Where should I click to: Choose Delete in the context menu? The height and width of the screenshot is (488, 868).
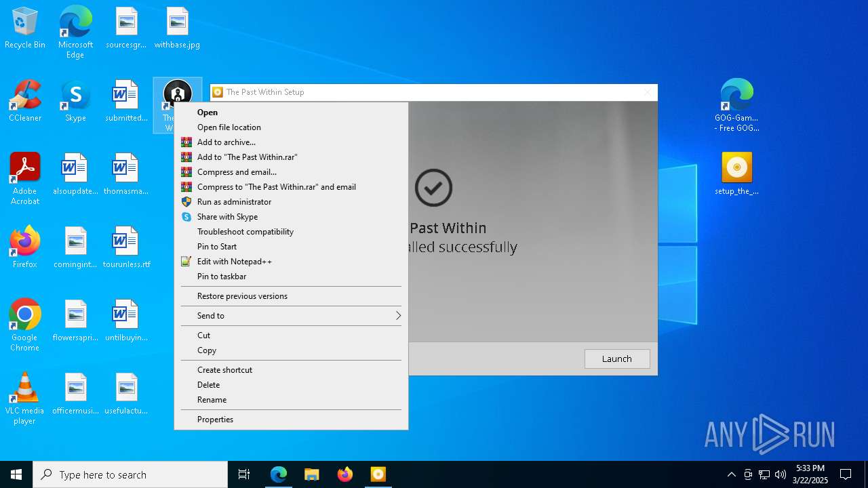coord(291,385)
